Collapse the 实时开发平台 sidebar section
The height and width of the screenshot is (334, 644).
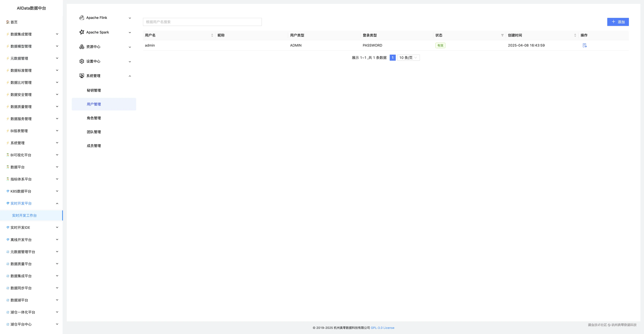click(57, 203)
